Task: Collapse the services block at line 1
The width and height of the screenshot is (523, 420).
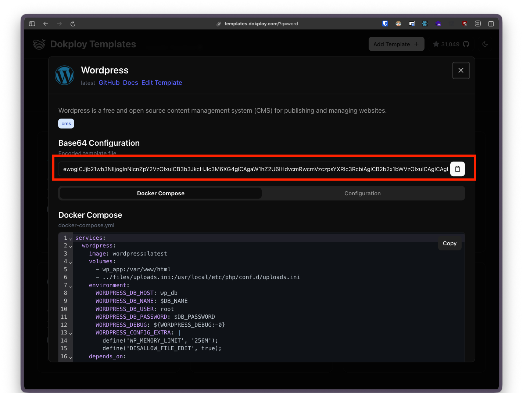Action: pos(71,239)
